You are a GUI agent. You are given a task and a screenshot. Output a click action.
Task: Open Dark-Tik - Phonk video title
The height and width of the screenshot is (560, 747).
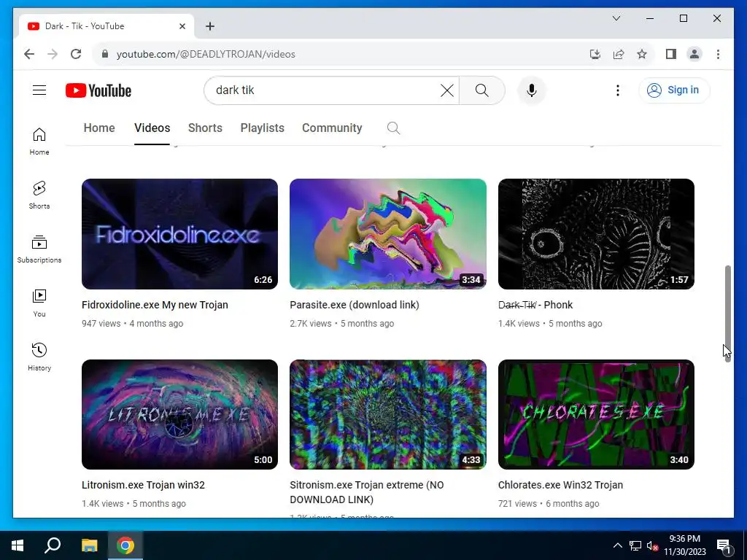535,305
